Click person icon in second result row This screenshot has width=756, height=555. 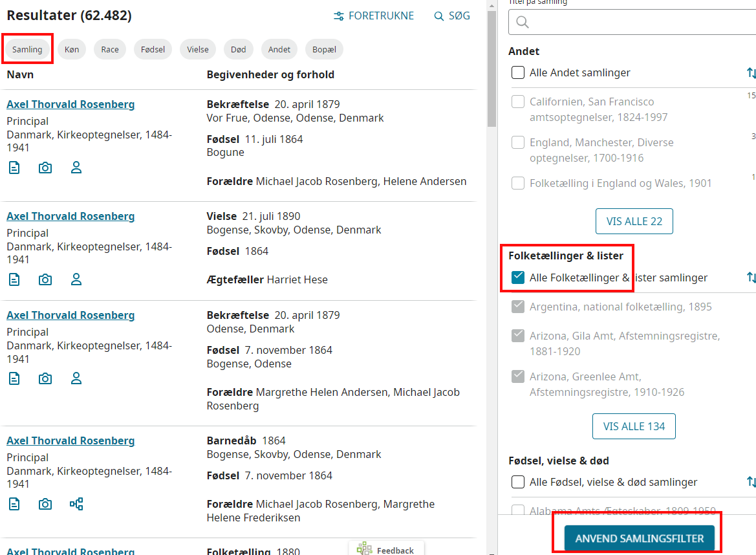(x=76, y=279)
